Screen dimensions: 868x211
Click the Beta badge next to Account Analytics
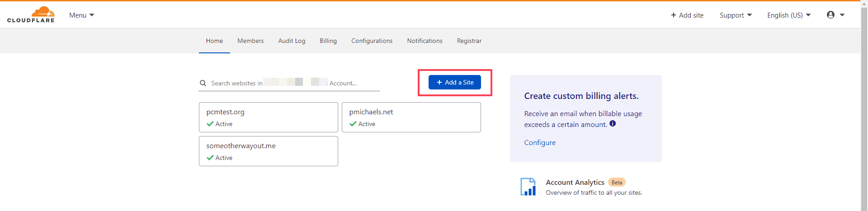tap(617, 182)
